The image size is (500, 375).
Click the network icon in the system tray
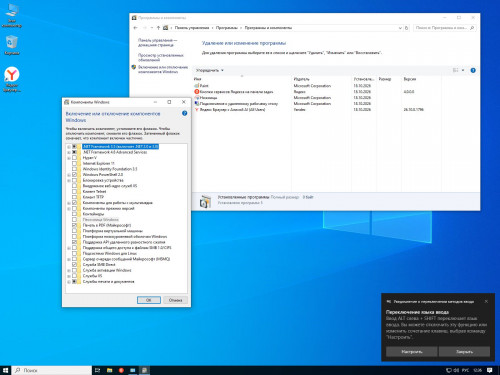coord(449,370)
